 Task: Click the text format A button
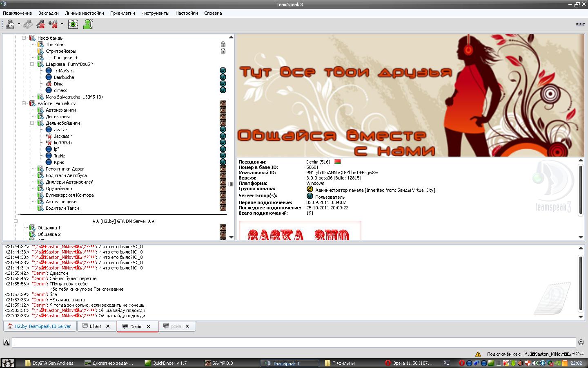click(x=7, y=342)
